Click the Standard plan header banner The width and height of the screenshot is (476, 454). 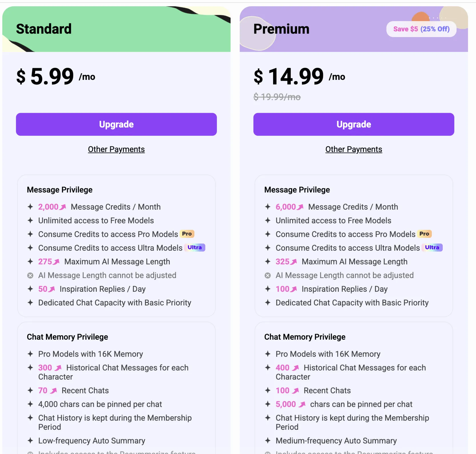click(116, 29)
